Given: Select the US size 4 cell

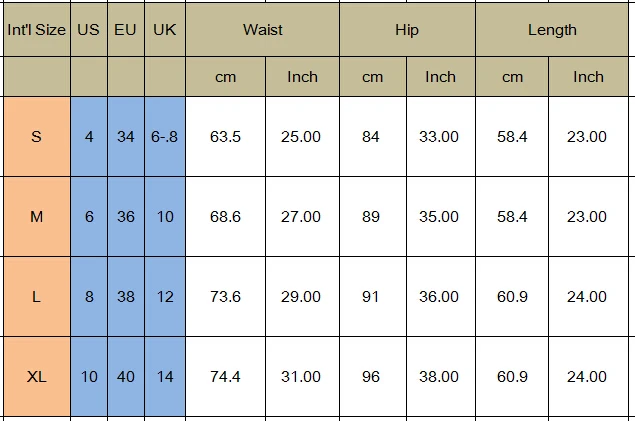Looking at the screenshot, I should tap(89, 137).
